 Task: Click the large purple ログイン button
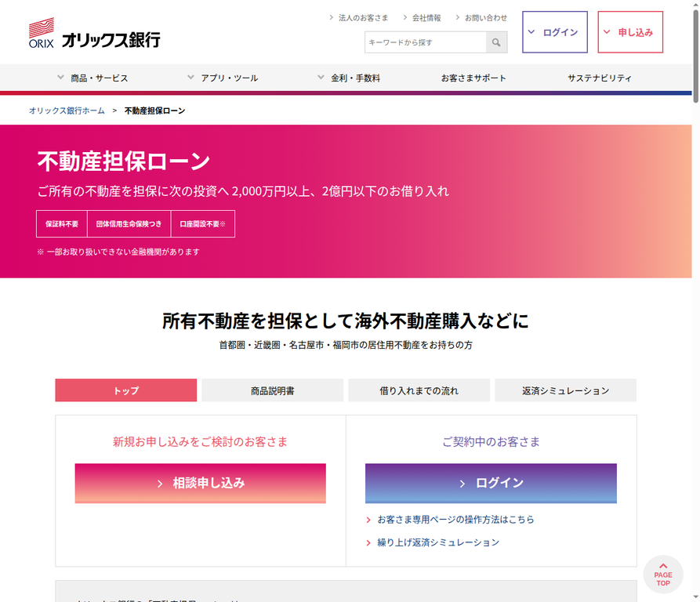(491, 484)
